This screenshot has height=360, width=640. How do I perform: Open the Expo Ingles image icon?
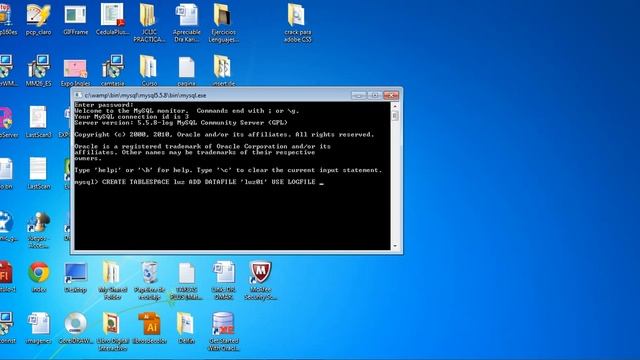[75, 70]
